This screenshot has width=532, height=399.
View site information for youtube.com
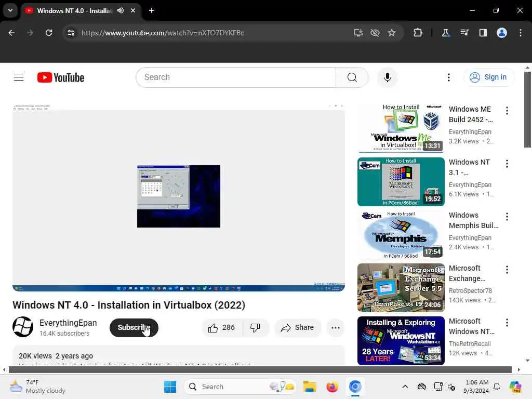pyautogui.click(x=71, y=33)
